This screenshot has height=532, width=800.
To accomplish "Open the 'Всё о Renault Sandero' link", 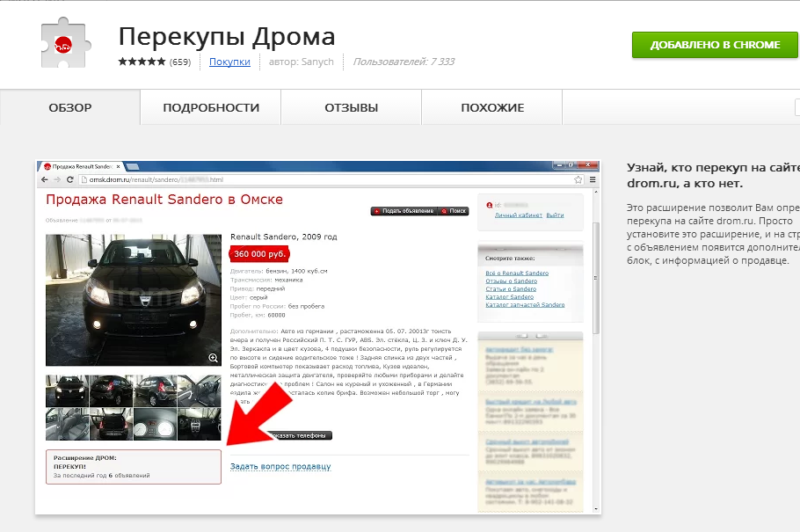I will click(x=517, y=273).
